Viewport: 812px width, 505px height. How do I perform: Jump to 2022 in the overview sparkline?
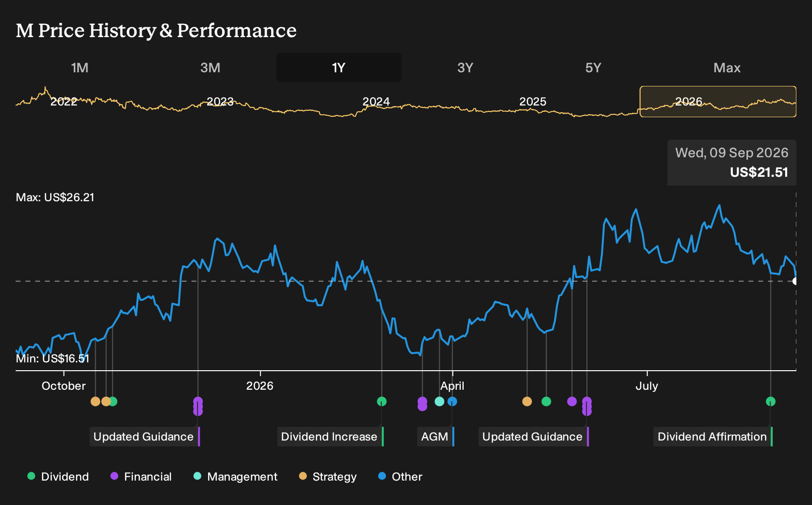(x=64, y=102)
